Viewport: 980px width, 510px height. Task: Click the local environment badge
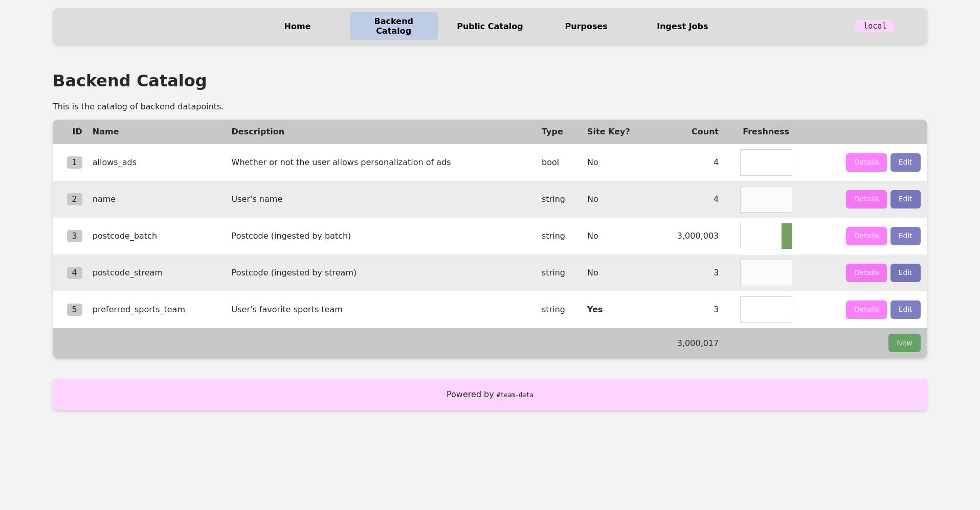(x=874, y=26)
